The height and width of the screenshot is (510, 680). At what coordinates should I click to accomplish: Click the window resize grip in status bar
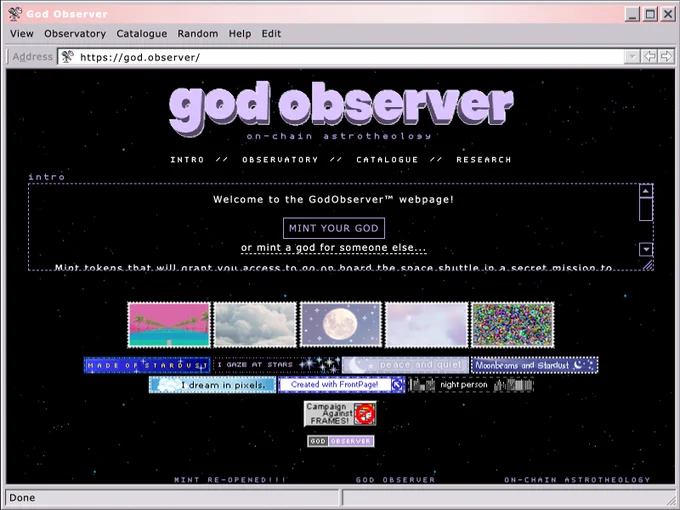(670, 499)
